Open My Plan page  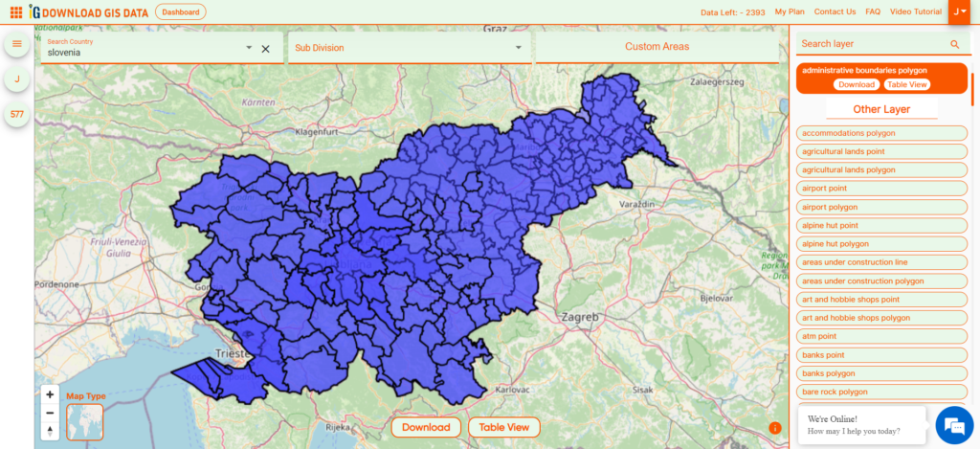(790, 11)
